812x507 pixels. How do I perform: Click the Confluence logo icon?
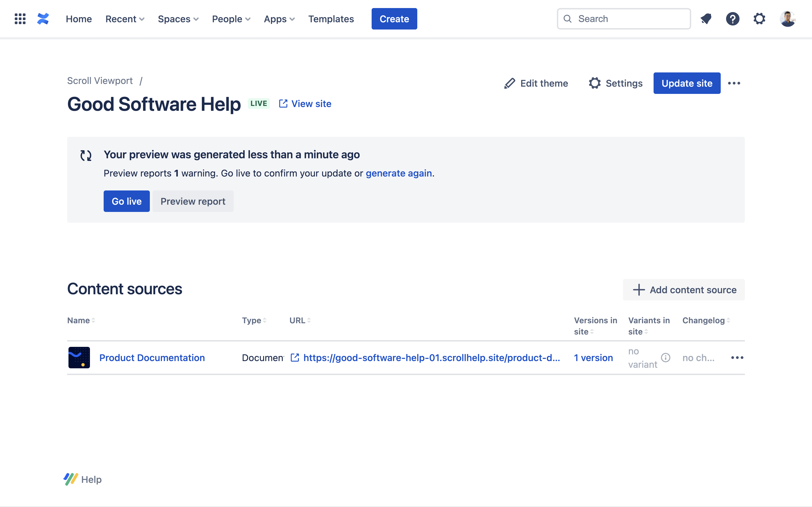[x=43, y=19]
